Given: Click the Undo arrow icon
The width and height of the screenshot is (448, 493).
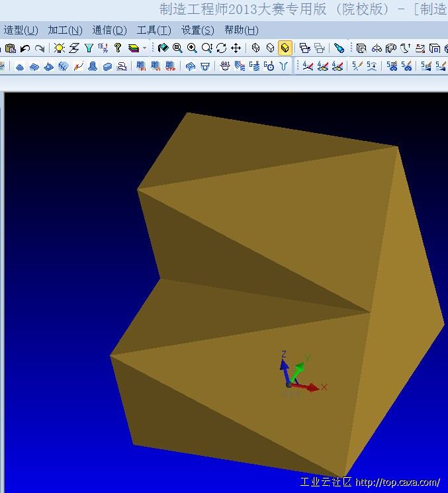Looking at the screenshot, I should pyautogui.click(x=25, y=48).
